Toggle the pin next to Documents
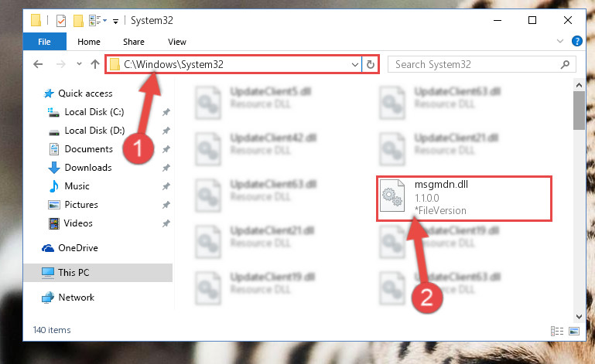Image resolution: width=595 pixels, height=364 pixels. click(166, 149)
